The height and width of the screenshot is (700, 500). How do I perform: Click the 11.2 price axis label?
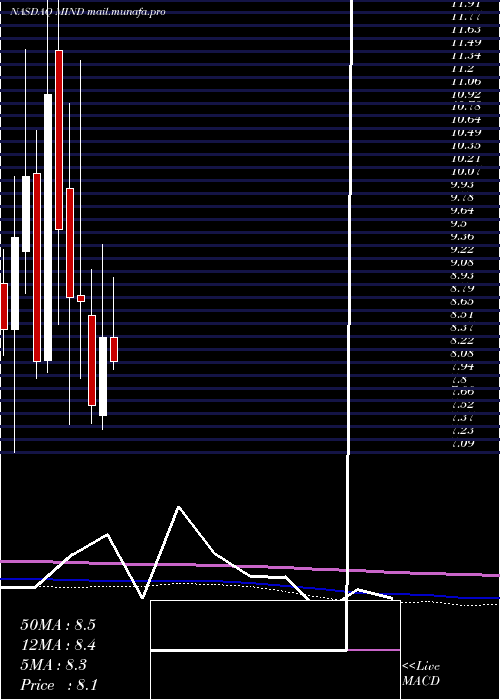pyautogui.click(x=463, y=69)
